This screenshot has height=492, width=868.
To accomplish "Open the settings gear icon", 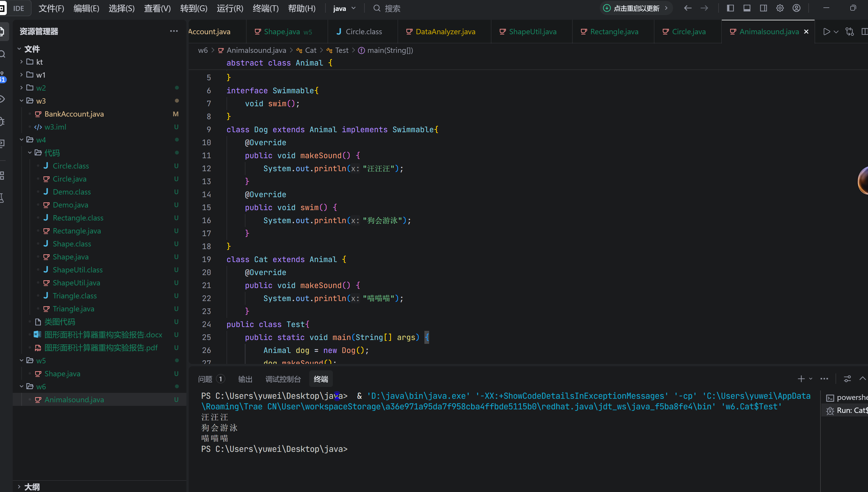I will pyautogui.click(x=780, y=8).
